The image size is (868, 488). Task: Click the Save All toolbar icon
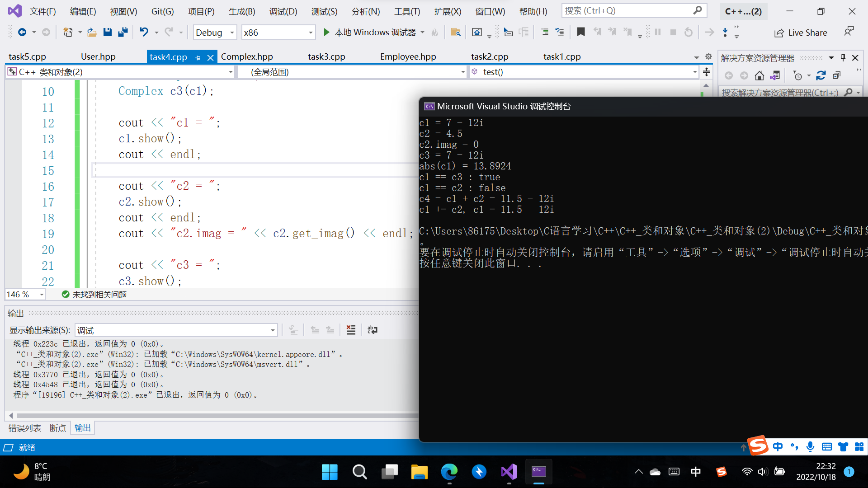123,32
